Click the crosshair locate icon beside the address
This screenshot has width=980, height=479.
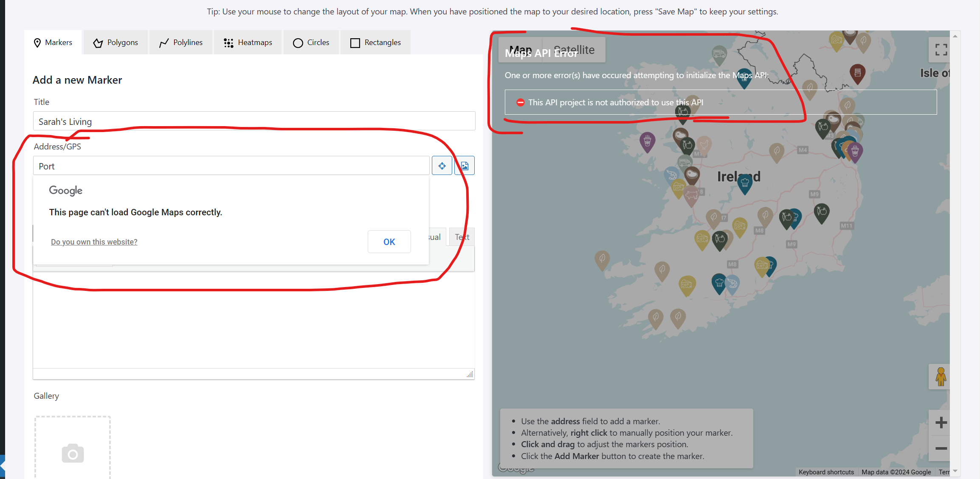pyautogui.click(x=442, y=166)
